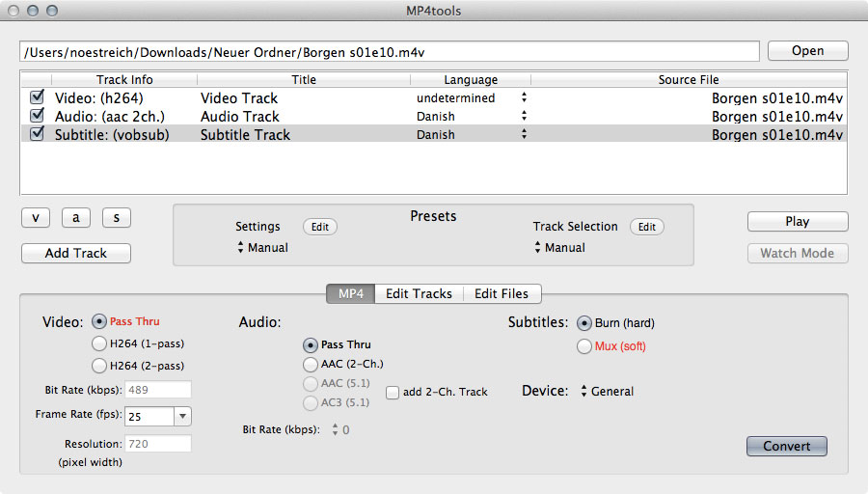Uncheck the Video (h264) track checkbox
Viewport: 868px width, 494px height.
click(37, 97)
